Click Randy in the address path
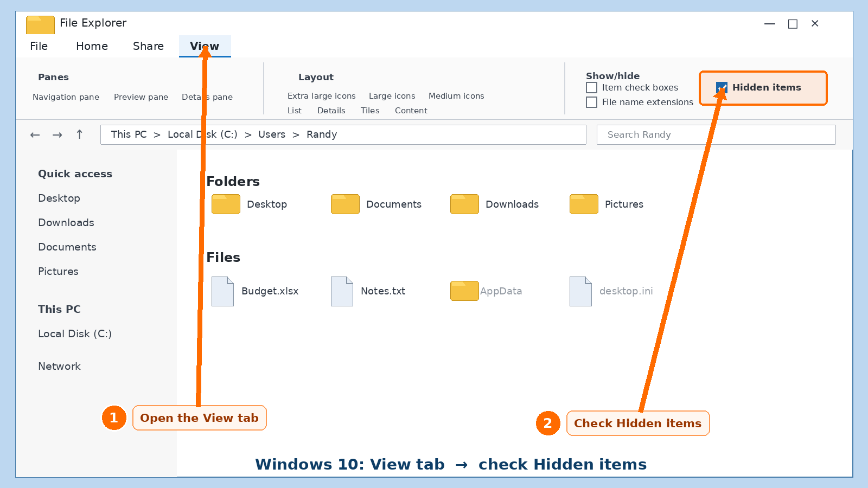868x488 pixels. click(322, 134)
